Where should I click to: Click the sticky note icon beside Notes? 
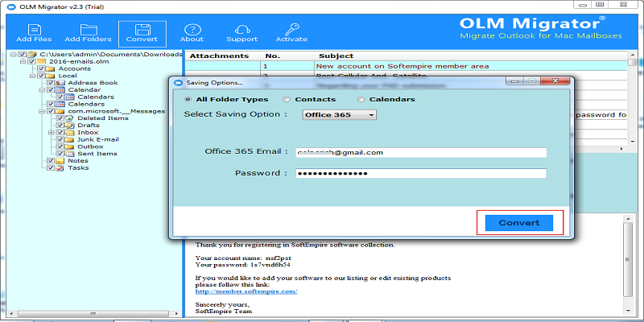click(x=60, y=160)
